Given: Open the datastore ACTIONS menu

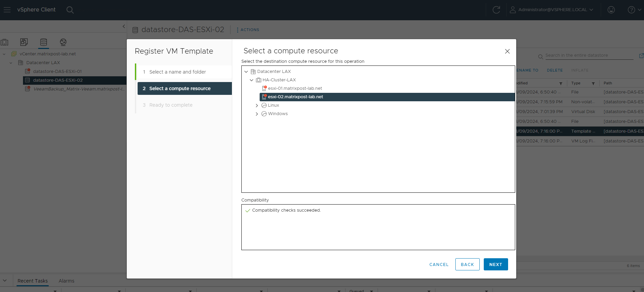Looking at the screenshot, I should tap(248, 30).
